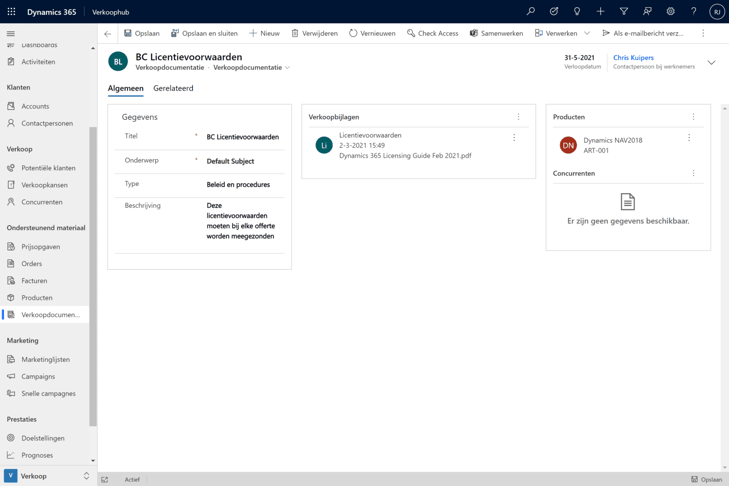Viewport: 729px width, 486px height.
Task: Open Verkoopkansen in the sidebar
Action: point(44,185)
